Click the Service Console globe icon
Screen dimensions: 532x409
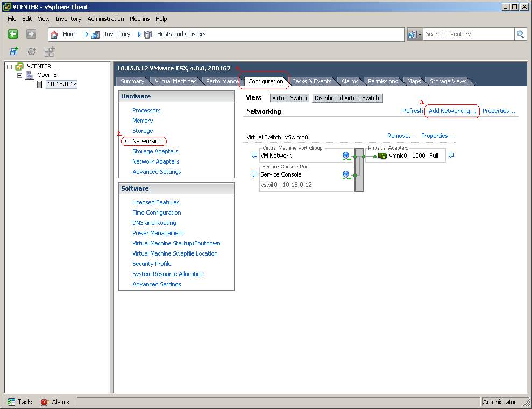click(346, 174)
